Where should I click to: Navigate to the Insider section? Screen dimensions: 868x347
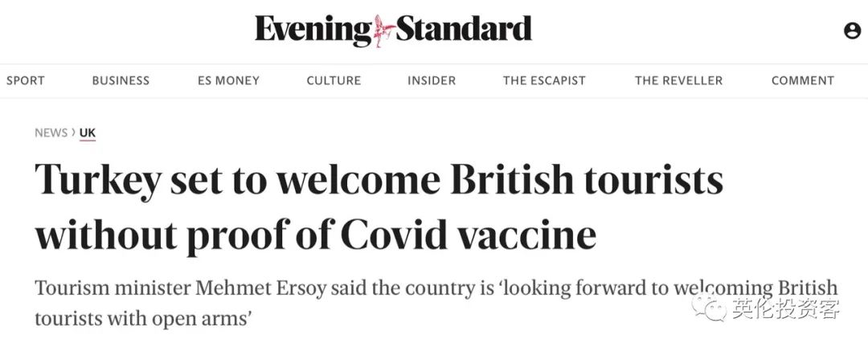tap(432, 80)
